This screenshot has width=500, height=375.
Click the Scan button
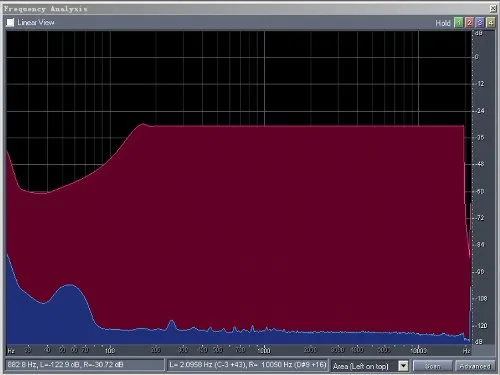[x=433, y=366]
